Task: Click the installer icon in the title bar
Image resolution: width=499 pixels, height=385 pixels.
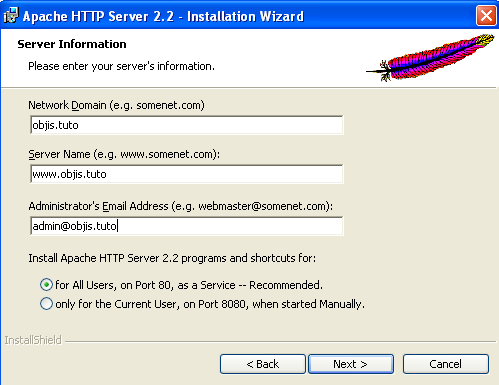Action: click(x=11, y=16)
